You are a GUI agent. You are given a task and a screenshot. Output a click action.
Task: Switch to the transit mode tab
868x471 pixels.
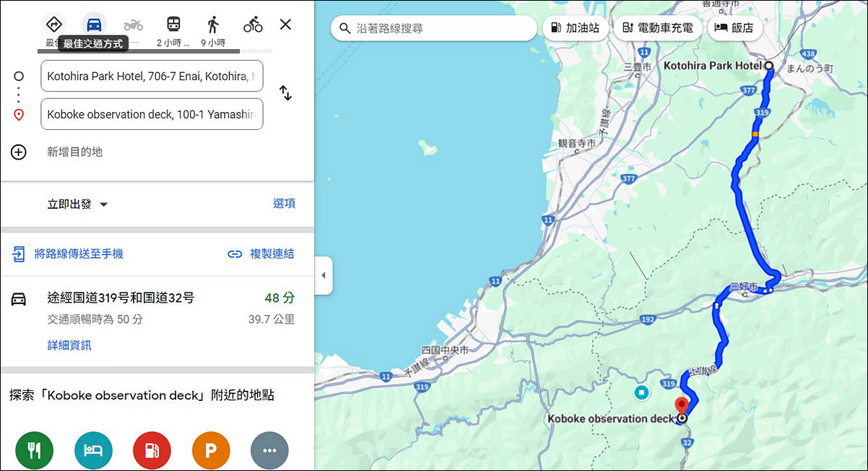point(173,22)
